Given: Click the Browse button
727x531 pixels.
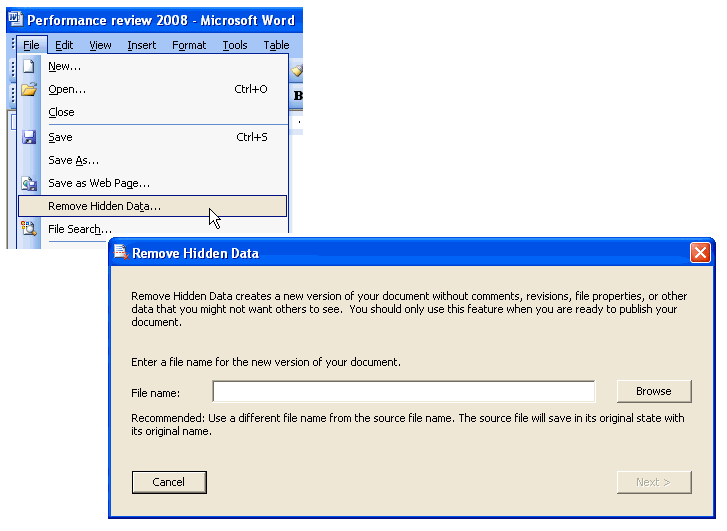Looking at the screenshot, I should (x=654, y=391).
